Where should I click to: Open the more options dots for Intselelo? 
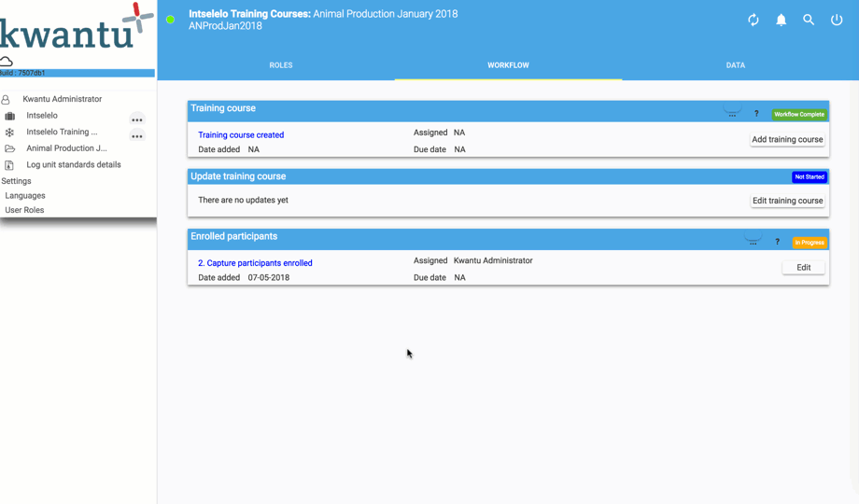point(137,119)
